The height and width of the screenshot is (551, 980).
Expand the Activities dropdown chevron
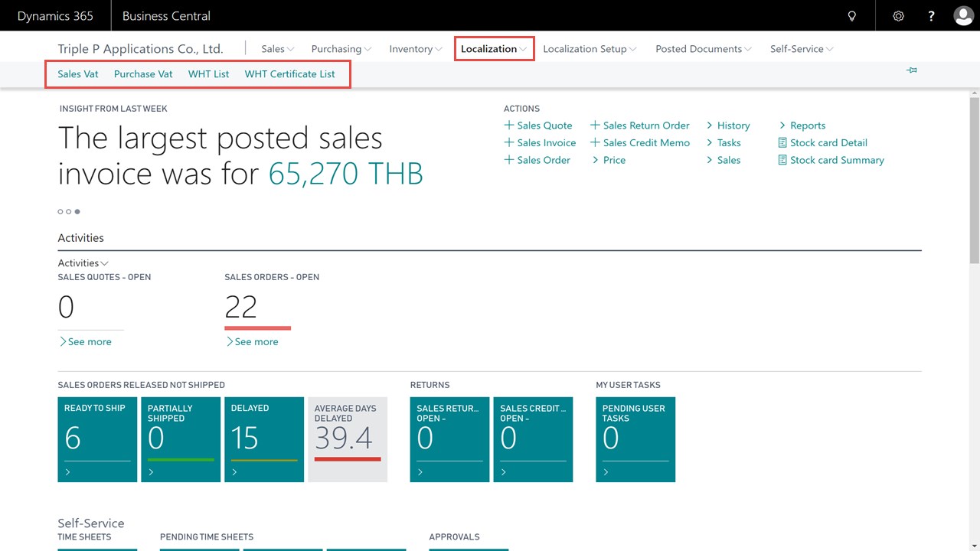tap(105, 263)
